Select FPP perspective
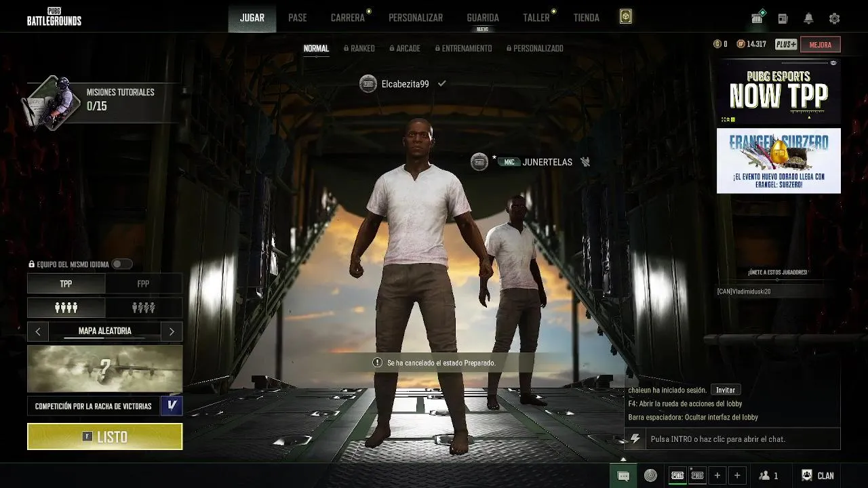The width and height of the screenshot is (868, 488). coord(144,284)
